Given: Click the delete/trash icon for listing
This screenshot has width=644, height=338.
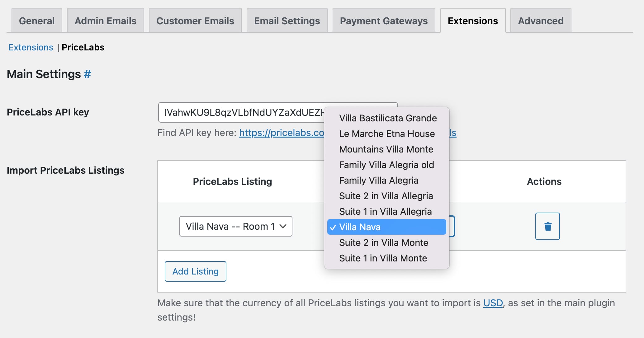Looking at the screenshot, I should tap(547, 226).
